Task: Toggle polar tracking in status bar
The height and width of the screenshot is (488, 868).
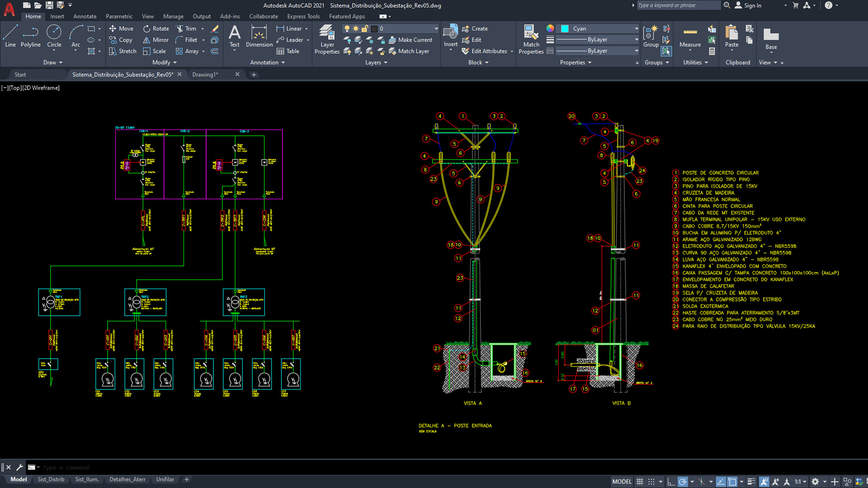Action: 683,482
